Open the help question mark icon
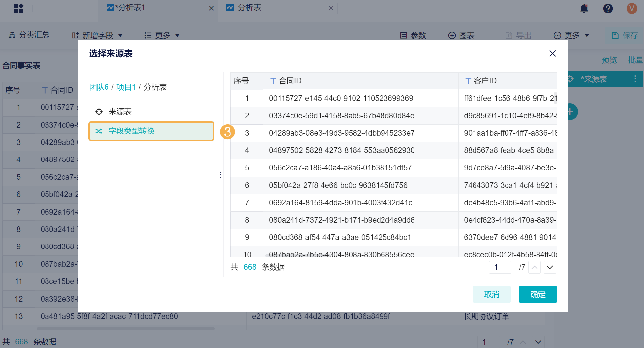The image size is (644, 348). tap(608, 8)
